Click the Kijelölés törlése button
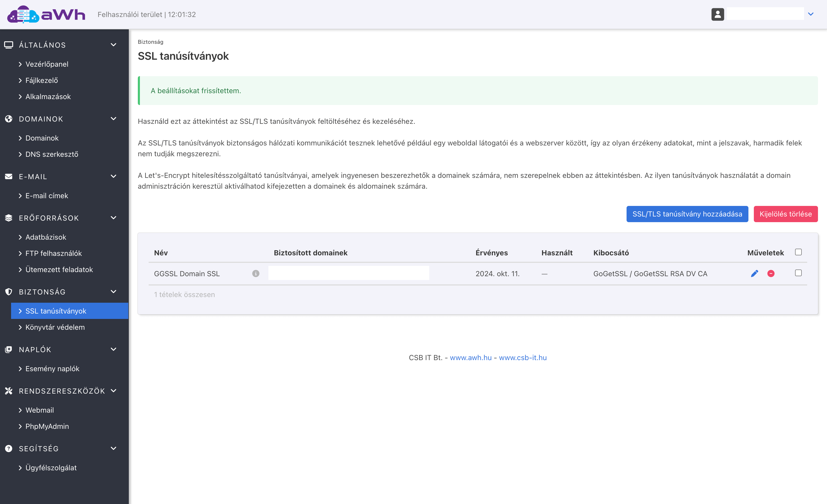 [x=785, y=214]
